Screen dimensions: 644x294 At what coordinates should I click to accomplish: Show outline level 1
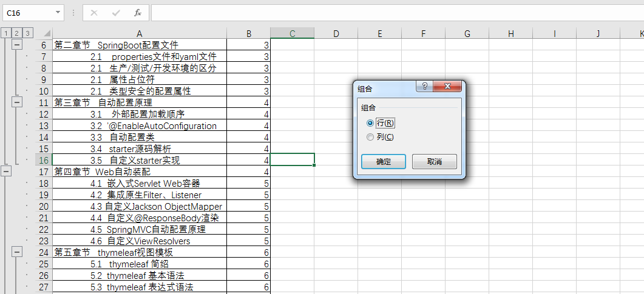pyautogui.click(x=6, y=33)
